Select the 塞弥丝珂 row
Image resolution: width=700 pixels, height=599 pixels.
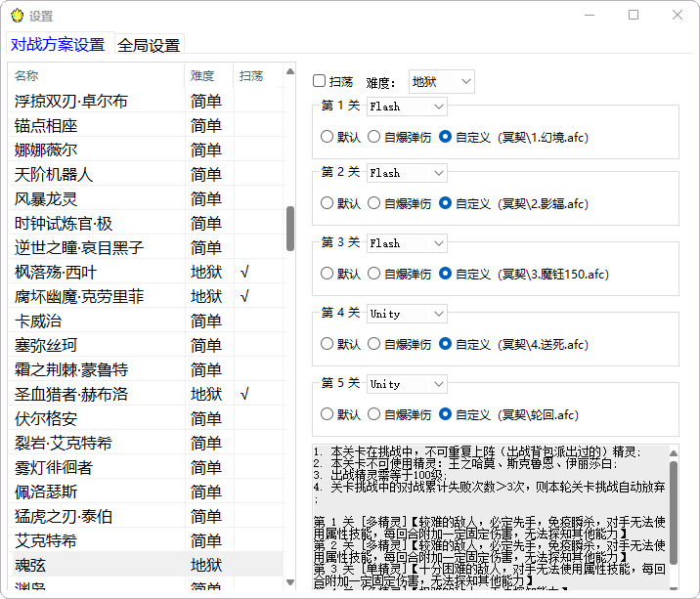coord(146,345)
